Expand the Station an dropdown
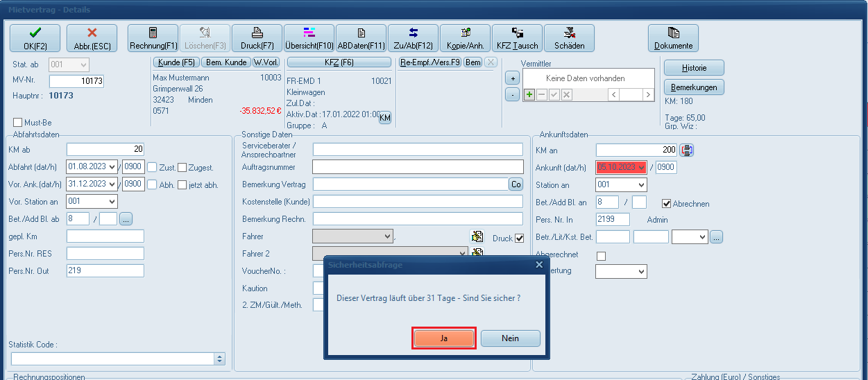Screen dimensions: 868x380 pyautogui.click(x=641, y=185)
